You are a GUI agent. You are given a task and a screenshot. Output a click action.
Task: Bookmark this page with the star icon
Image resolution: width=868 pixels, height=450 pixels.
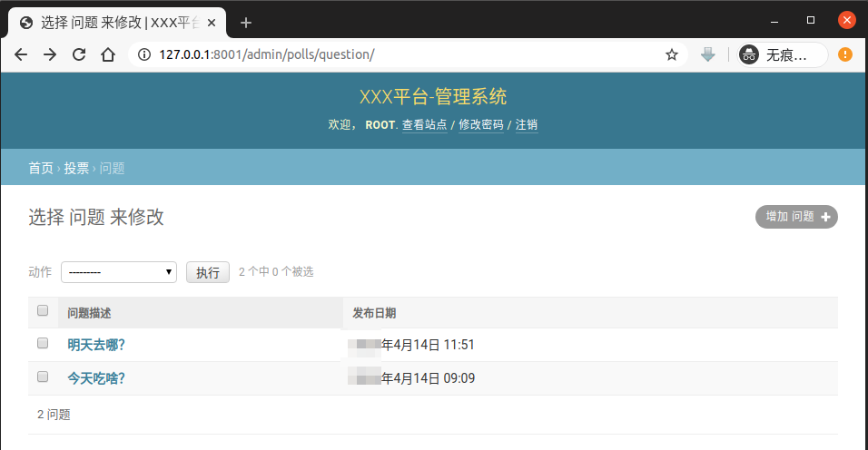click(672, 54)
